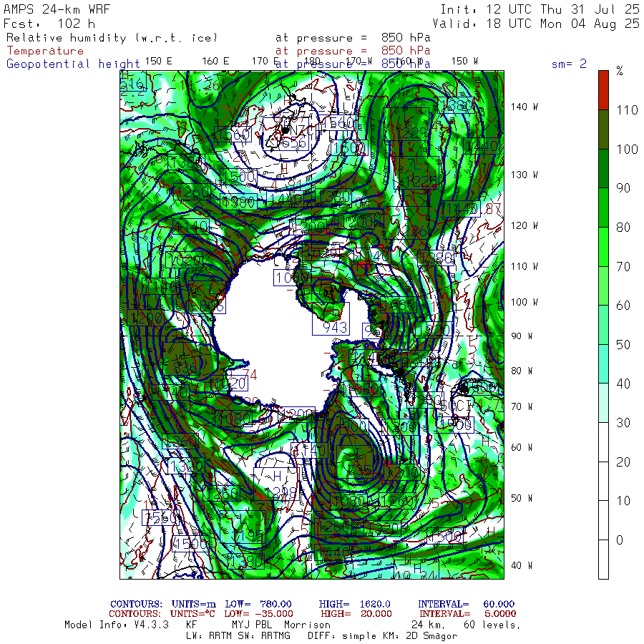Click the 'HIGH= 1620.0' blue contour text
This screenshot has height=644, width=644.
click(x=355, y=604)
